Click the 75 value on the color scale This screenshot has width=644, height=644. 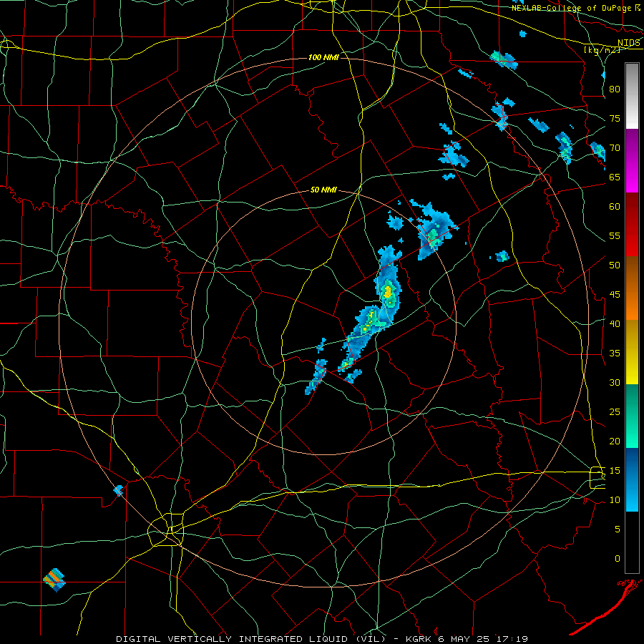click(615, 119)
